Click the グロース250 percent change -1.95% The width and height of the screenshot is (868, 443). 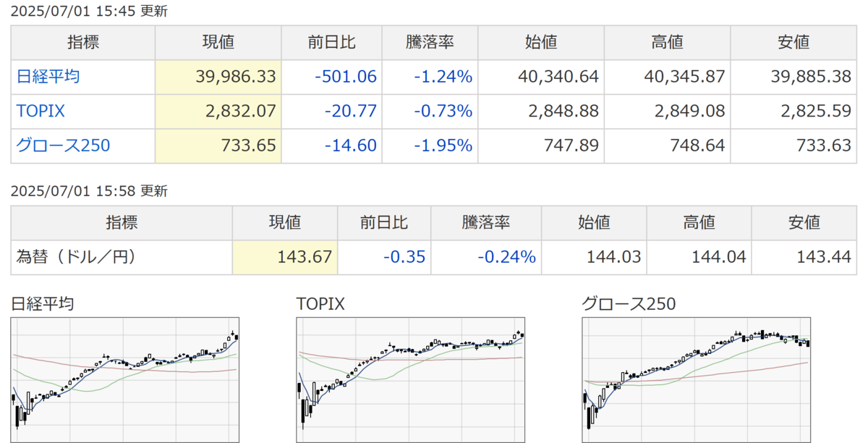[x=443, y=145]
